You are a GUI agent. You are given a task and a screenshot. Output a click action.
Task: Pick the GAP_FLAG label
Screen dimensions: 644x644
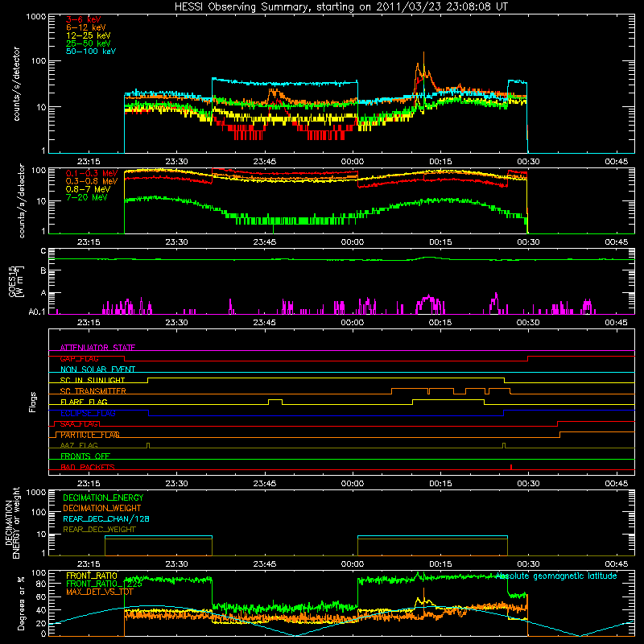pyautogui.click(x=79, y=358)
